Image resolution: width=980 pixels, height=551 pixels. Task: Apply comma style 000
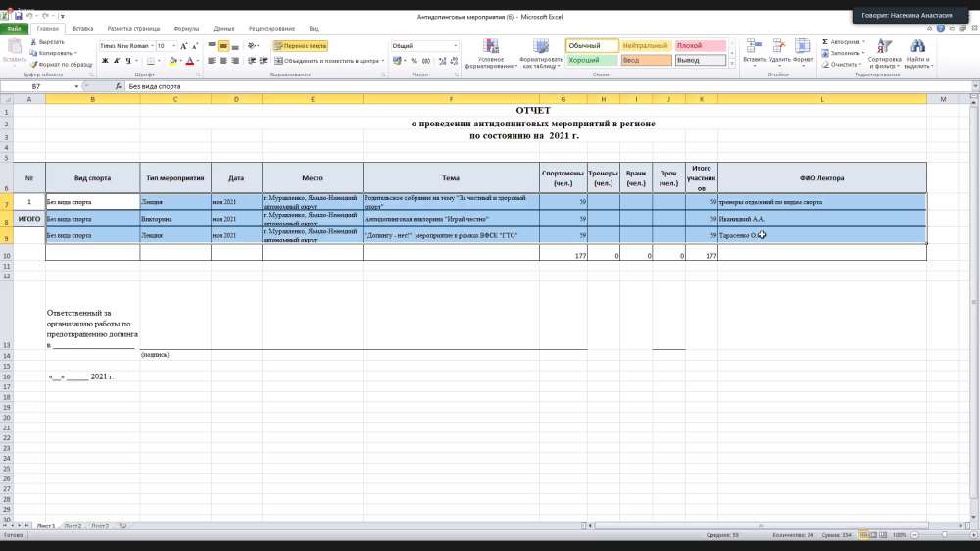[x=425, y=61]
